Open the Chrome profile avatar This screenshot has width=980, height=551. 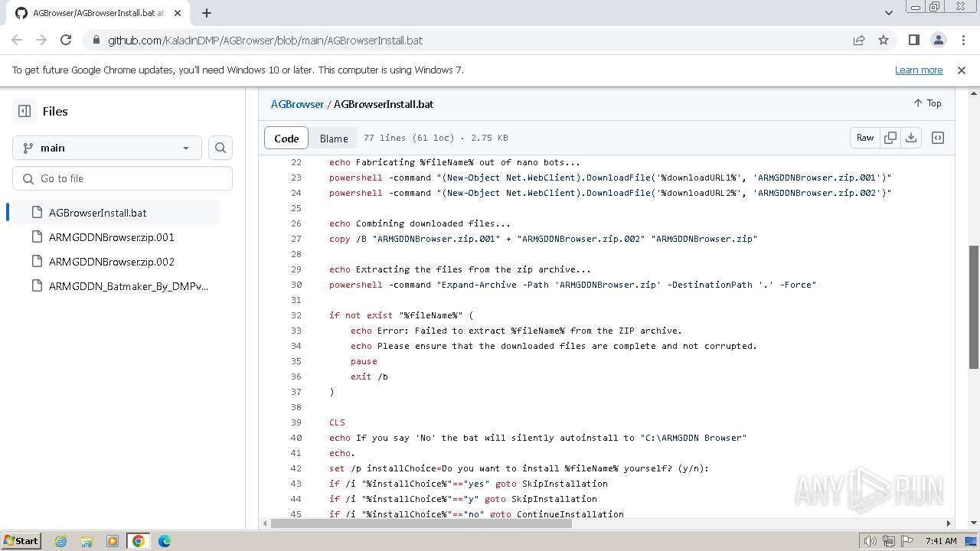938,40
